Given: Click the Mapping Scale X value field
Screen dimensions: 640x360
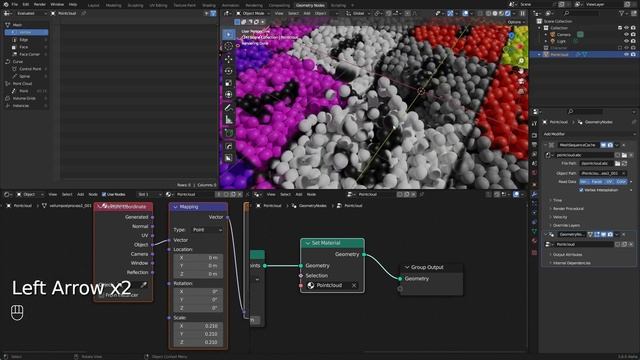Looking at the screenshot, I should coord(198,326).
